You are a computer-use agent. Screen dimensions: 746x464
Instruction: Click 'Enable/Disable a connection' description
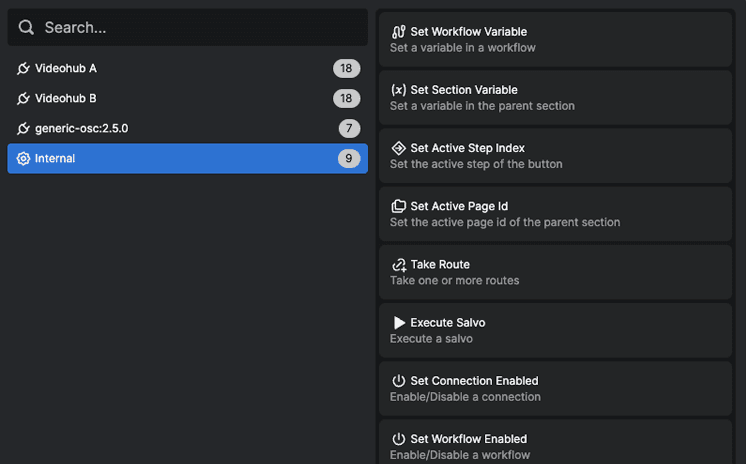(465, 396)
